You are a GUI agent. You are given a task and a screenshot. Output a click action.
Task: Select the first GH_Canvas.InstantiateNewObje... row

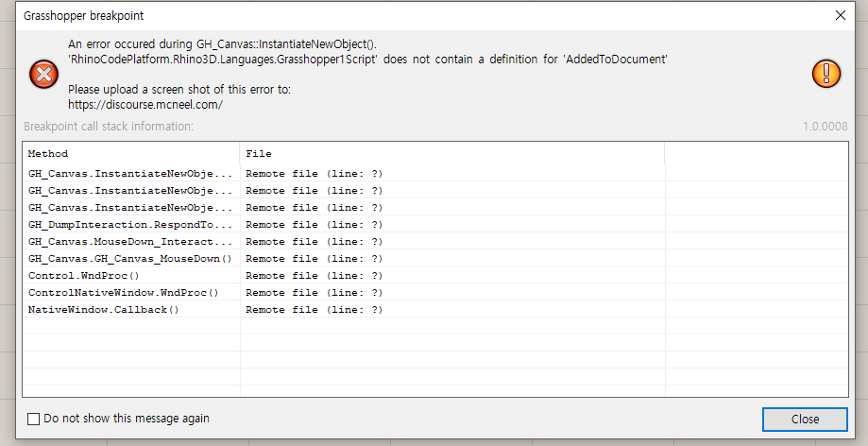(129, 174)
